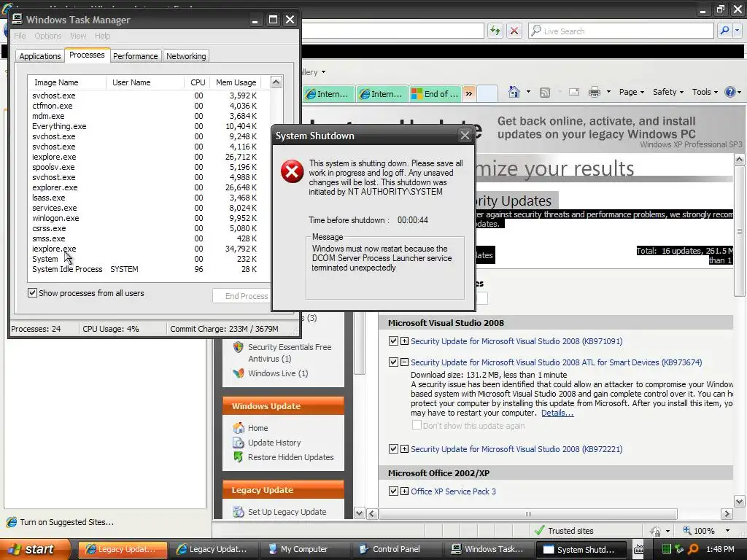Viewport: 747px width, 560px height.
Task: Click the zoom magnifier icon in status bar
Action: [x=687, y=530]
